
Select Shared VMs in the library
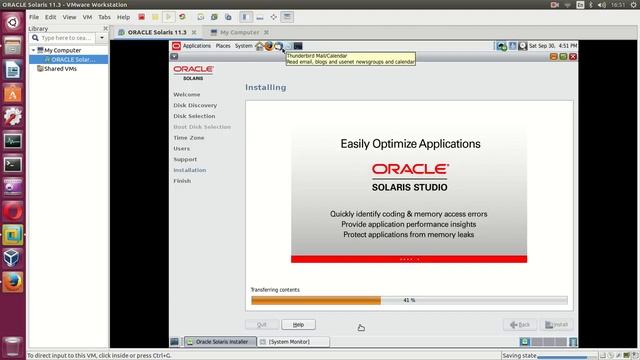coord(57,69)
